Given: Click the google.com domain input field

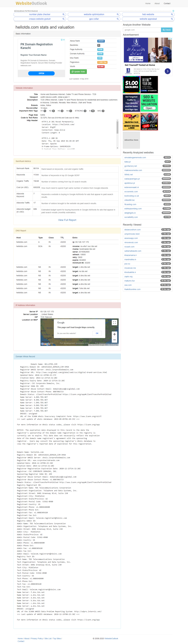Looking at the screenshot, I should [142, 30].
